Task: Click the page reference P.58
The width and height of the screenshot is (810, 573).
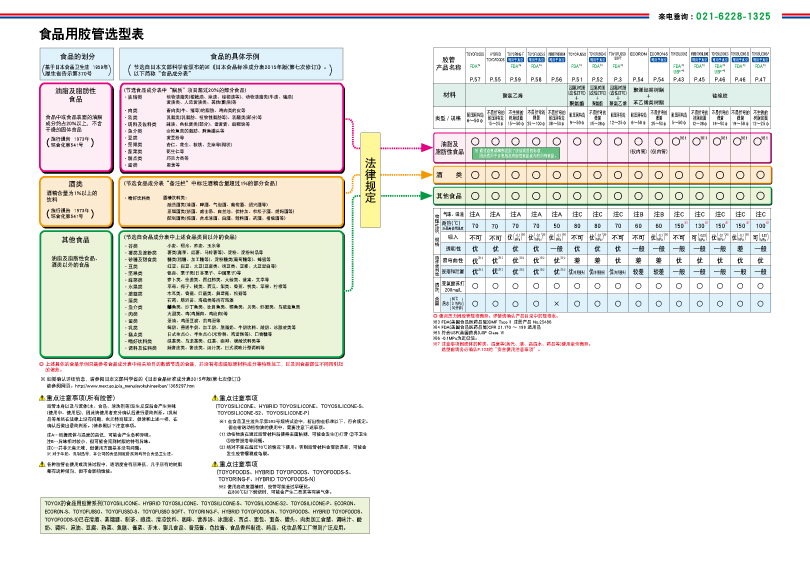Action: pyautogui.click(x=536, y=80)
